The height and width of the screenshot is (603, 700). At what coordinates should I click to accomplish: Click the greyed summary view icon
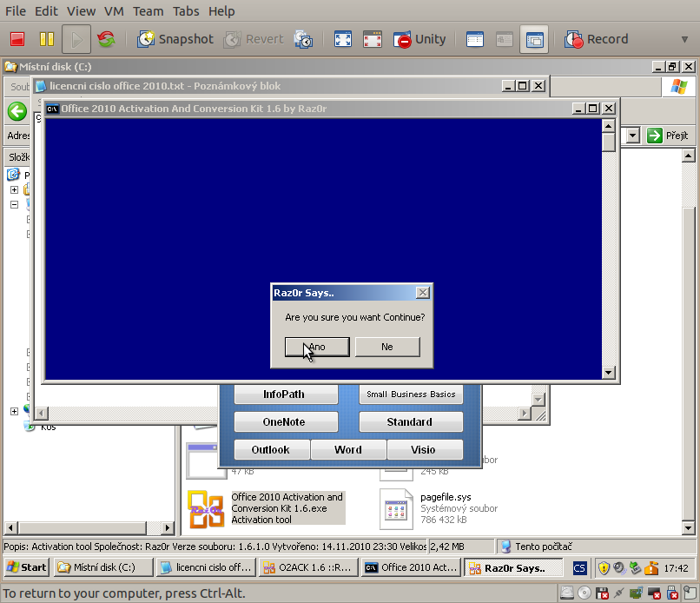click(x=504, y=39)
